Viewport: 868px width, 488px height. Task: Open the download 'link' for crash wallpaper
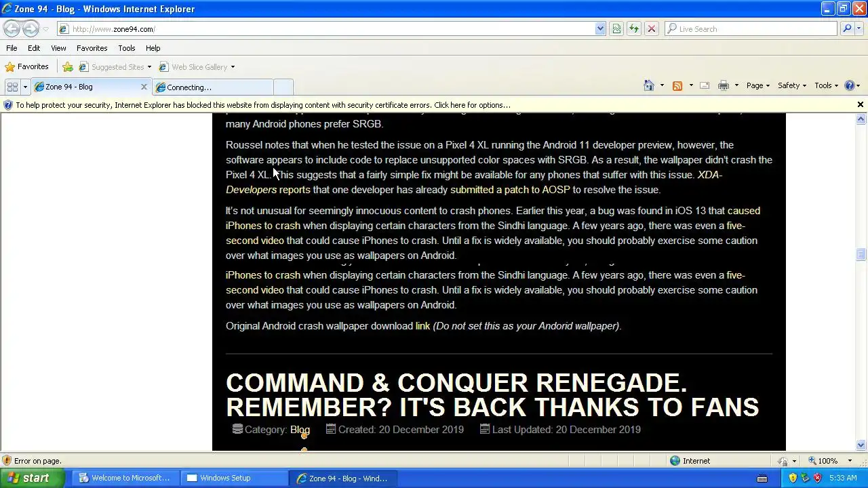[422, 326]
